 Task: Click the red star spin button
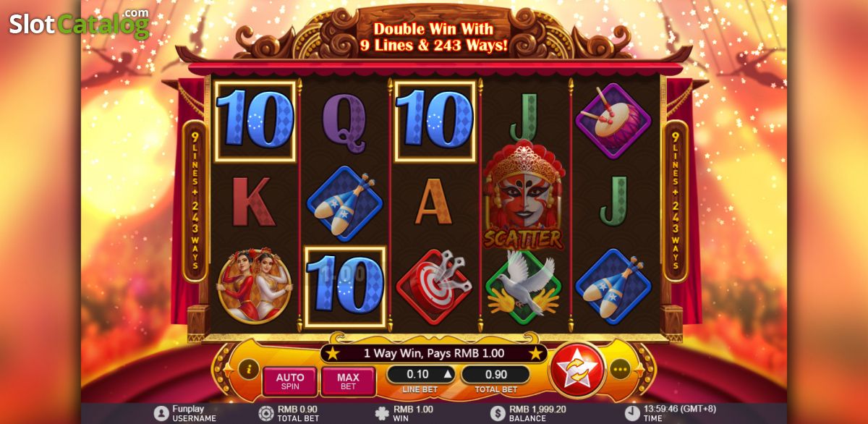tap(577, 369)
